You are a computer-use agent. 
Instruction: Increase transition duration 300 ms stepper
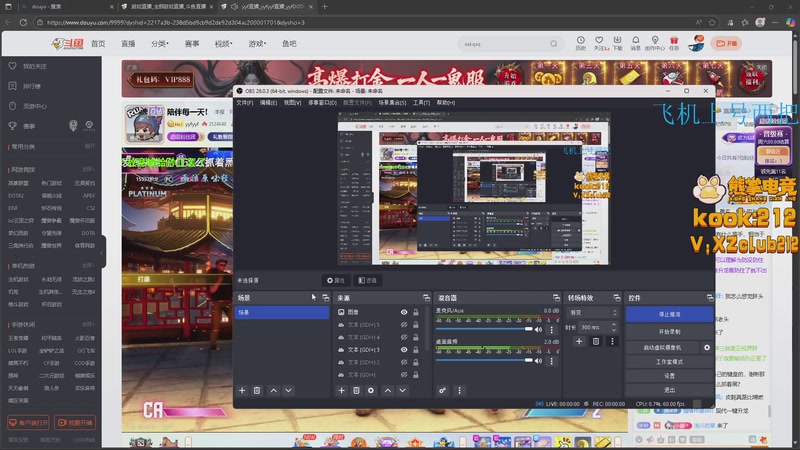pyautogui.click(x=614, y=324)
